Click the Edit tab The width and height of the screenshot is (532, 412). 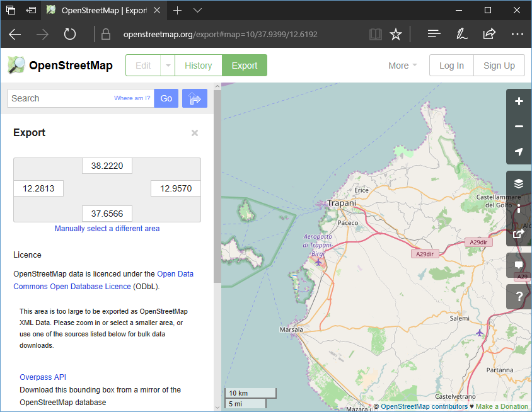(x=143, y=65)
